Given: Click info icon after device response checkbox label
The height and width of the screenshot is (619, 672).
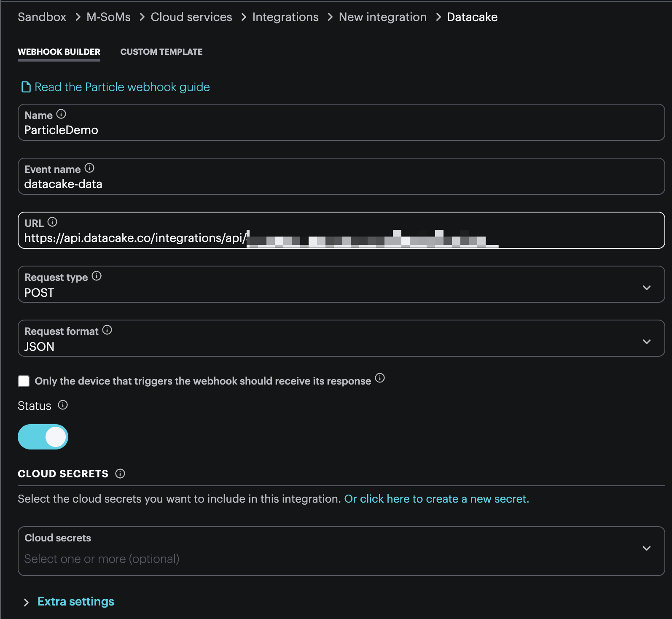Looking at the screenshot, I should pyautogui.click(x=380, y=378).
